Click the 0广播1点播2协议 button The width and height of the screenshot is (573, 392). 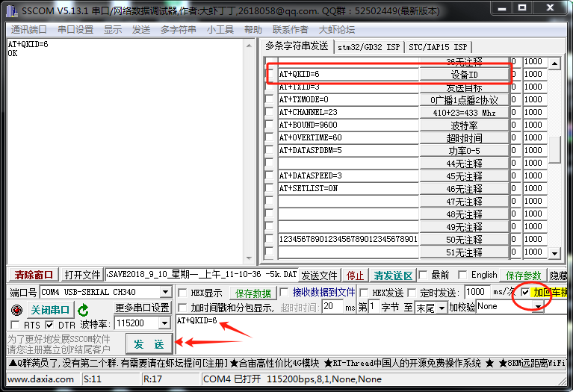click(x=464, y=100)
